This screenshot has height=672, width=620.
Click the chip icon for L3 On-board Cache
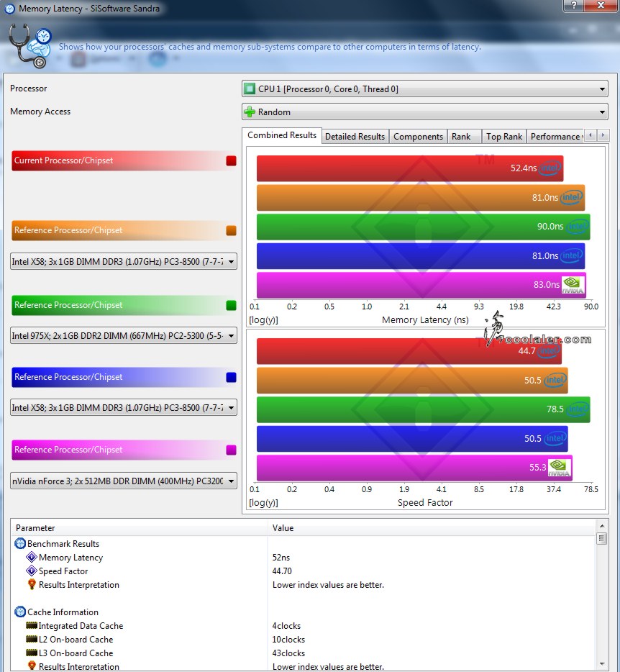pyautogui.click(x=32, y=653)
